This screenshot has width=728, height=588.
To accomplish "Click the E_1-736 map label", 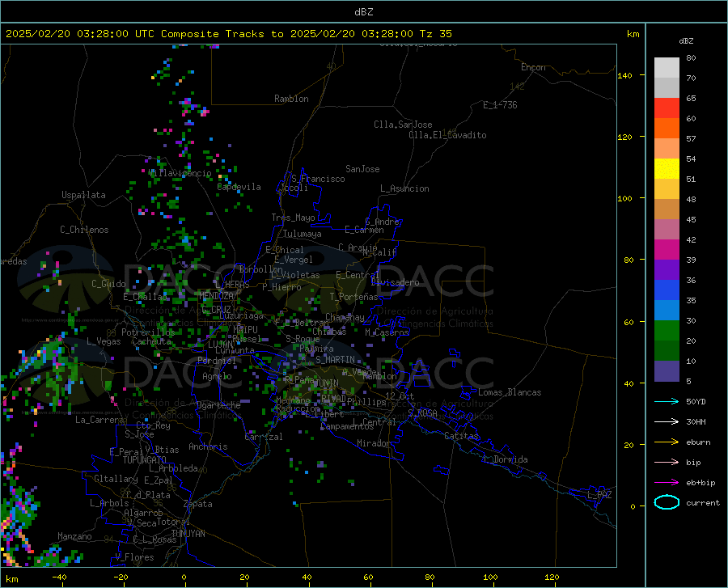I will [x=500, y=105].
